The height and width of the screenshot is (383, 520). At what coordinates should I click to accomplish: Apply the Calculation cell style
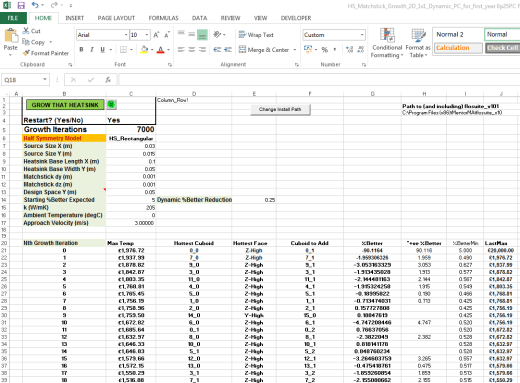[x=458, y=48]
